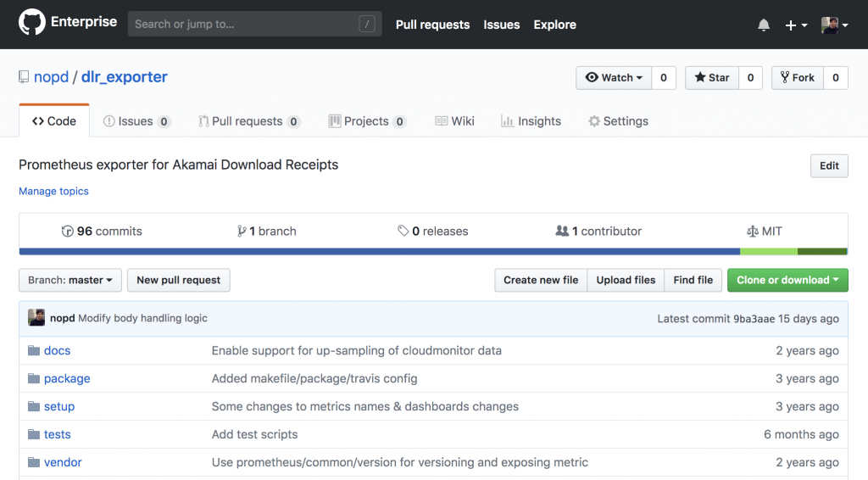The height and width of the screenshot is (480, 868).
Task: Start a New pull request
Action: click(179, 280)
